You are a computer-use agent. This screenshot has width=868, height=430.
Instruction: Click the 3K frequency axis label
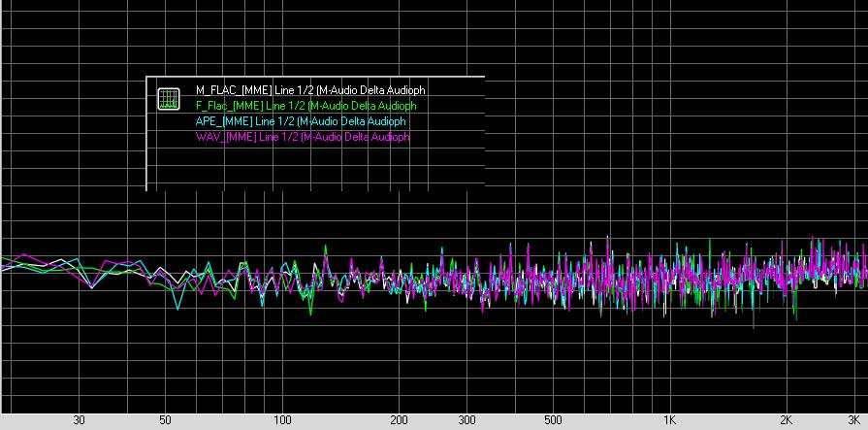coord(855,420)
